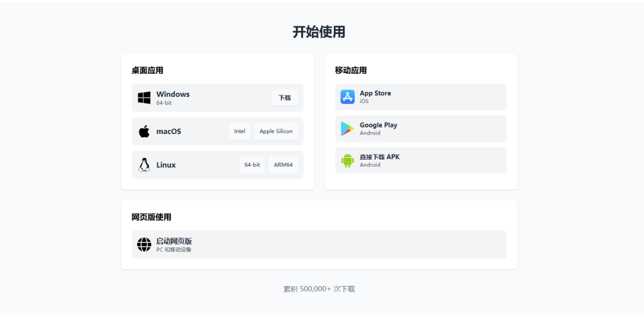
Task: Download the Linux 64-bit version
Action: [252, 165]
